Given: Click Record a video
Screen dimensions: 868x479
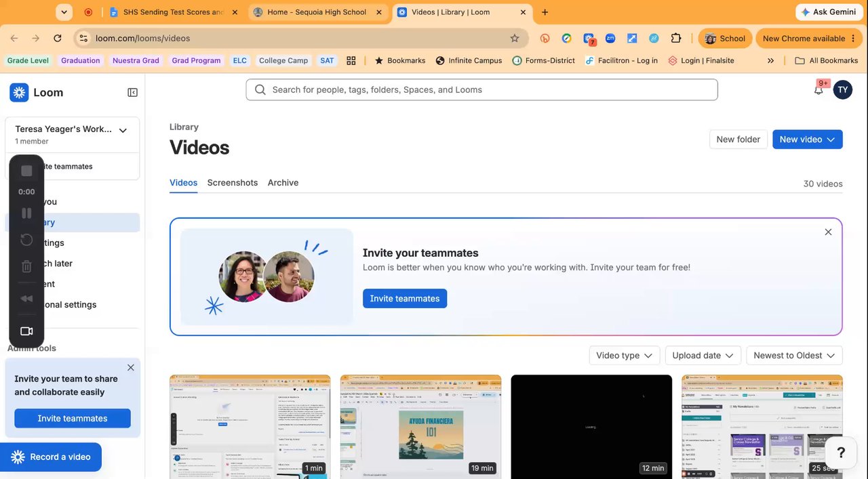Looking at the screenshot, I should (51, 457).
